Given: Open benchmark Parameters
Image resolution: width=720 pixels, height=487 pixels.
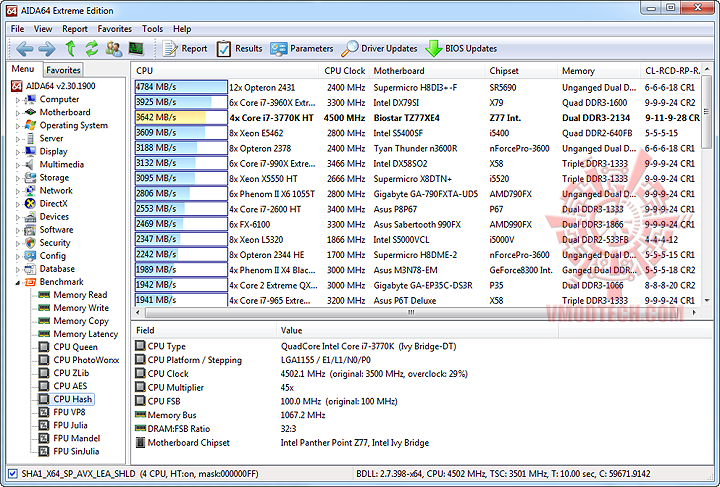Looking at the screenshot, I should pos(302,49).
